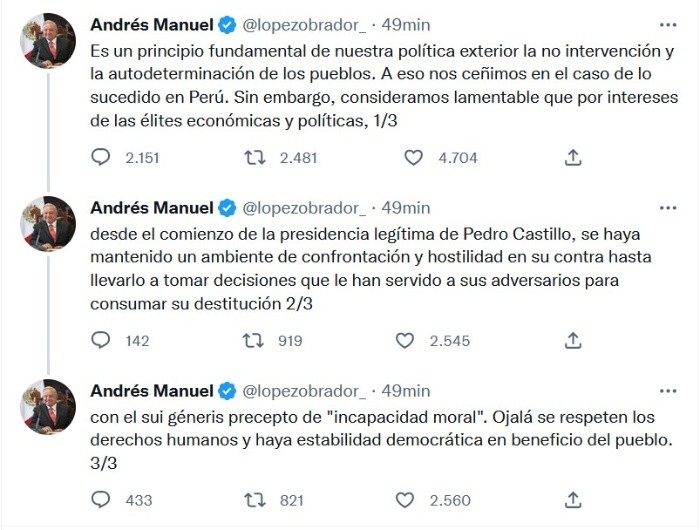Retweet the first tweet with 2.481 retweets

pyautogui.click(x=257, y=157)
